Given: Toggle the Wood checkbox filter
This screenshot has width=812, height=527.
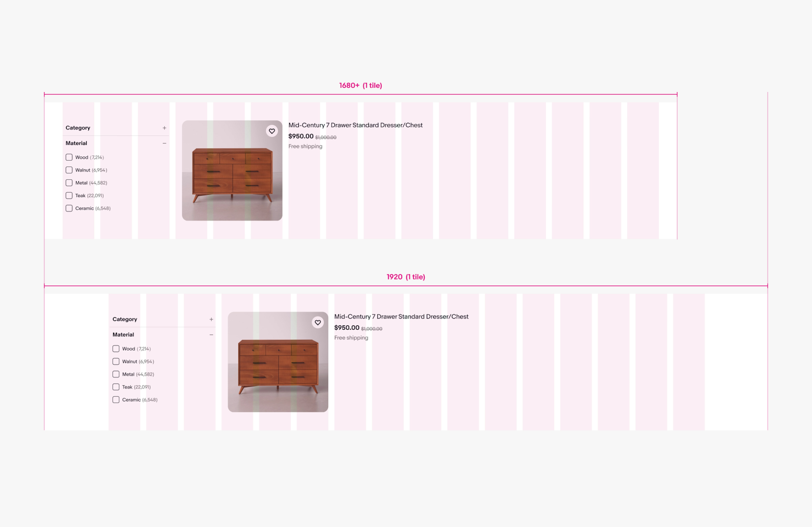Looking at the screenshot, I should tap(69, 157).
